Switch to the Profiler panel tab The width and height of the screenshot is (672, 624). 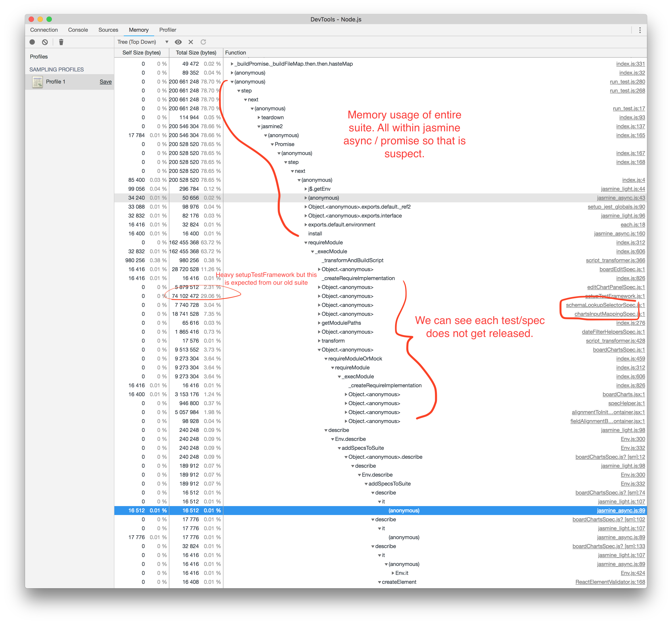[166, 30]
